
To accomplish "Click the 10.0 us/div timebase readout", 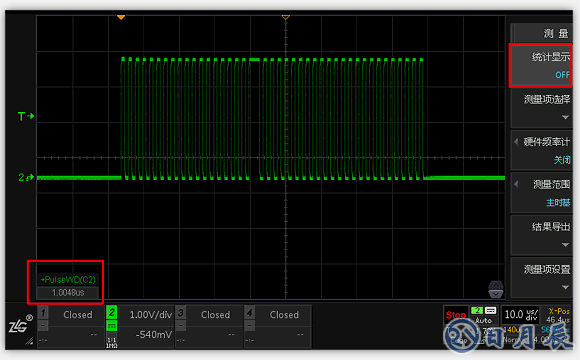I will (x=521, y=315).
